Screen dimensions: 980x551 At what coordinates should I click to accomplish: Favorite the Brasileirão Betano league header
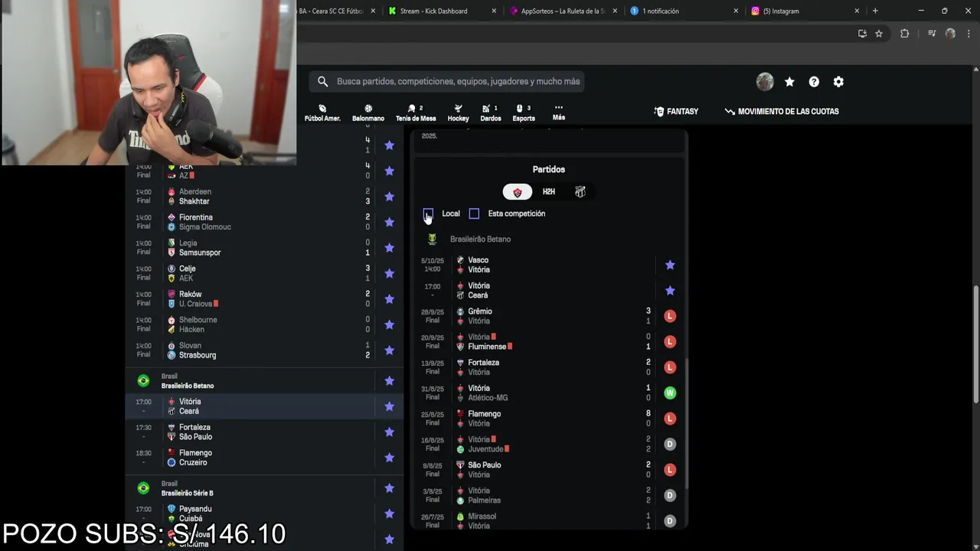(389, 381)
